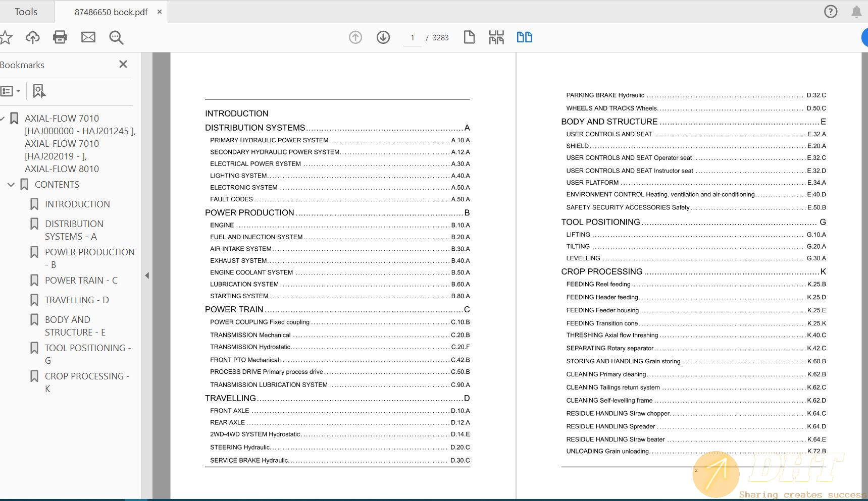This screenshot has width=868, height=501.
Task: Send the file by email icon
Action: click(x=88, y=37)
